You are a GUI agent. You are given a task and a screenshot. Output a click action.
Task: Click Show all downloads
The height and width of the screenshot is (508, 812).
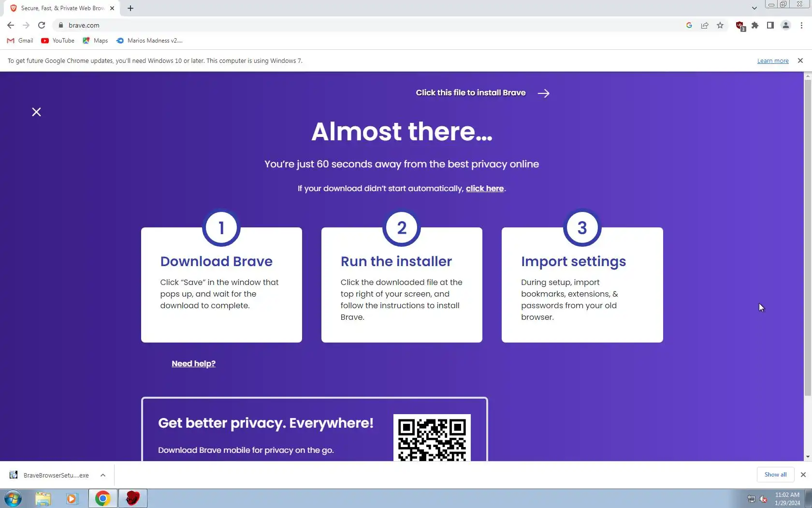click(775, 475)
